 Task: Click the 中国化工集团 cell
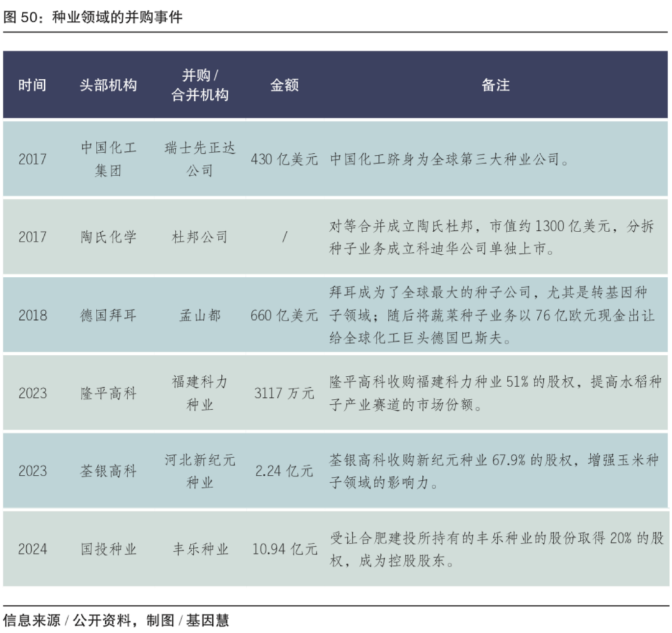click(108, 159)
